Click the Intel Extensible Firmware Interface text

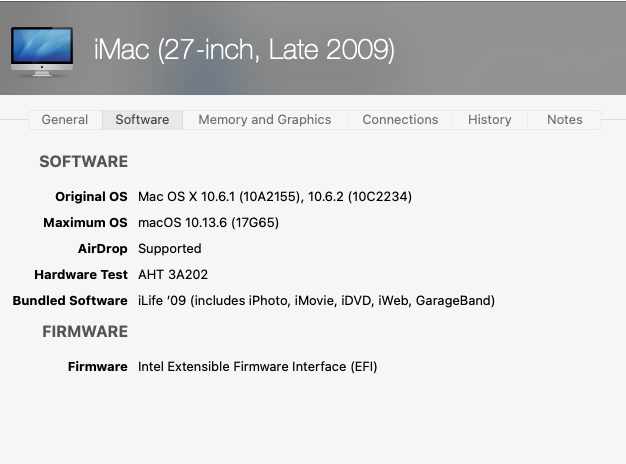pos(257,367)
